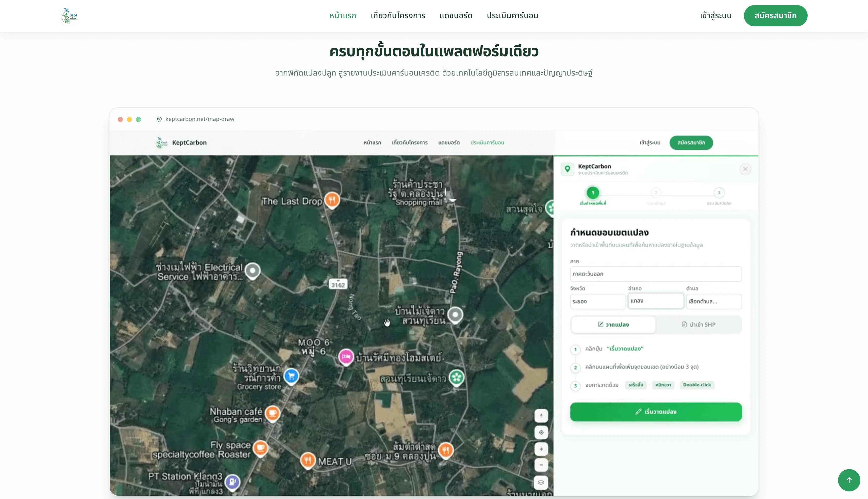The width and height of the screenshot is (868, 499).
Task: Click the Nhaban café coffee marker
Action: (273, 413)
